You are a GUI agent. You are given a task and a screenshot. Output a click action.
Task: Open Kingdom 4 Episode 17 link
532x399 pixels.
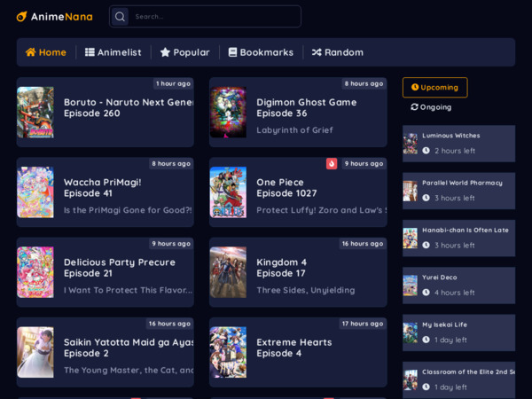281,268
